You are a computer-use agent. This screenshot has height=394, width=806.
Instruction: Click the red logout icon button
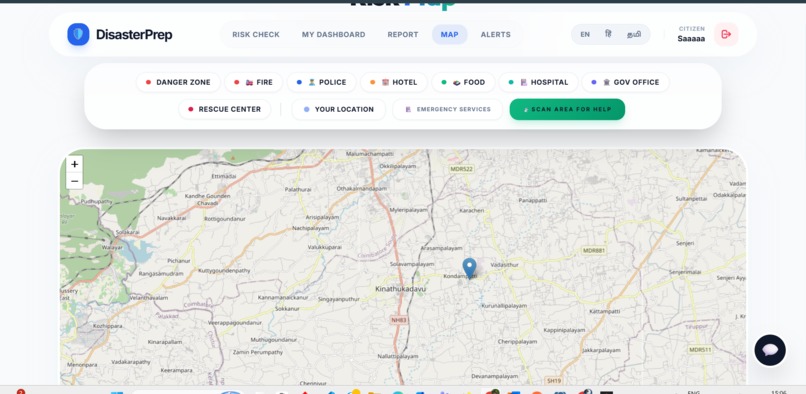(726, 34)
